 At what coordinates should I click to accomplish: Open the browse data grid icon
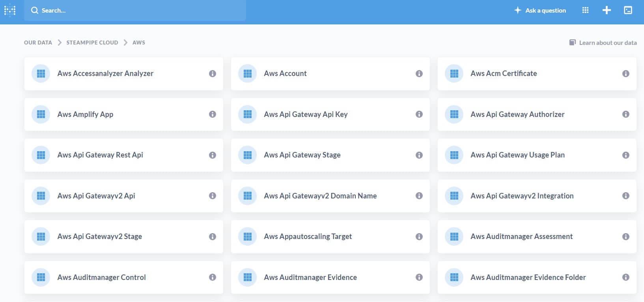tap(585, 11)
